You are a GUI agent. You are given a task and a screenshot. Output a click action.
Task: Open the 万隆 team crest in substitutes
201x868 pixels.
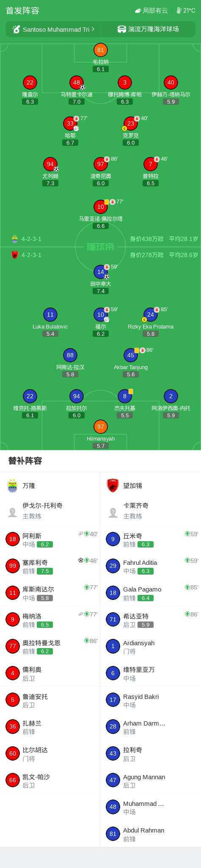point(12,485)
